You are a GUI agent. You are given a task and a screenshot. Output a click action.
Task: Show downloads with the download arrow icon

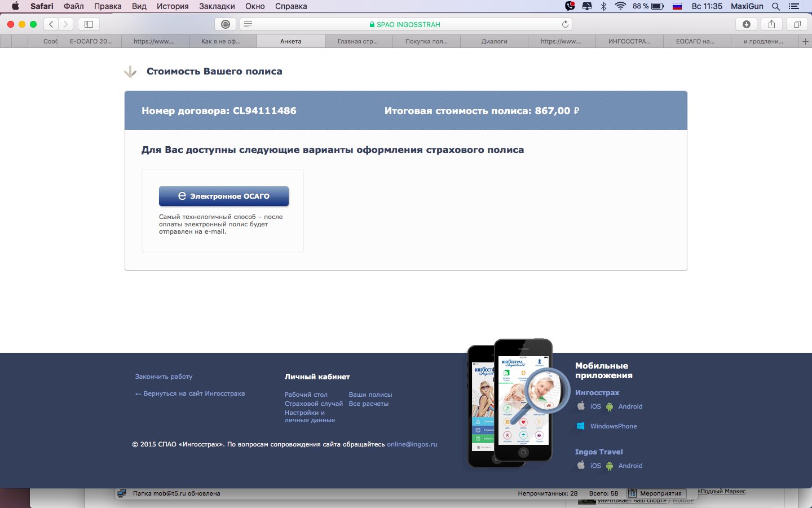pos(747,24)
